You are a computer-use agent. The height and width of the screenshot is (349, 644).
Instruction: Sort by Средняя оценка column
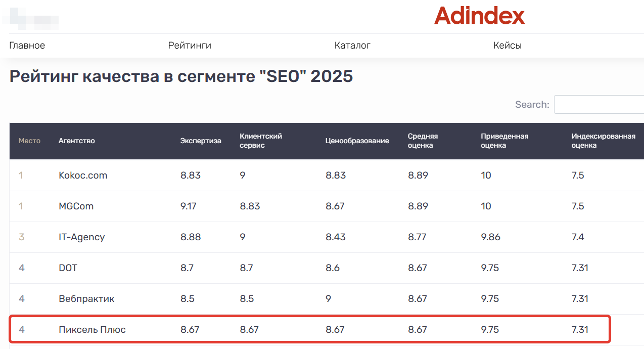423,141
